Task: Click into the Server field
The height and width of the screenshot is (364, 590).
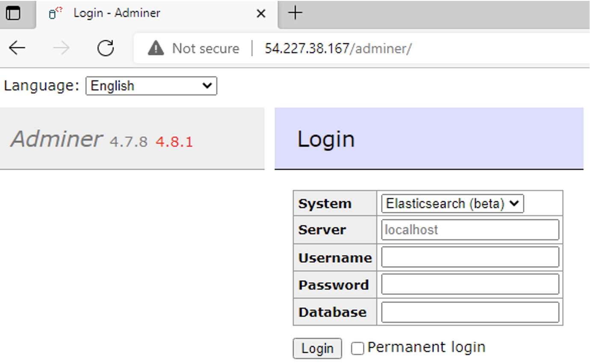Action: [470, 230]
